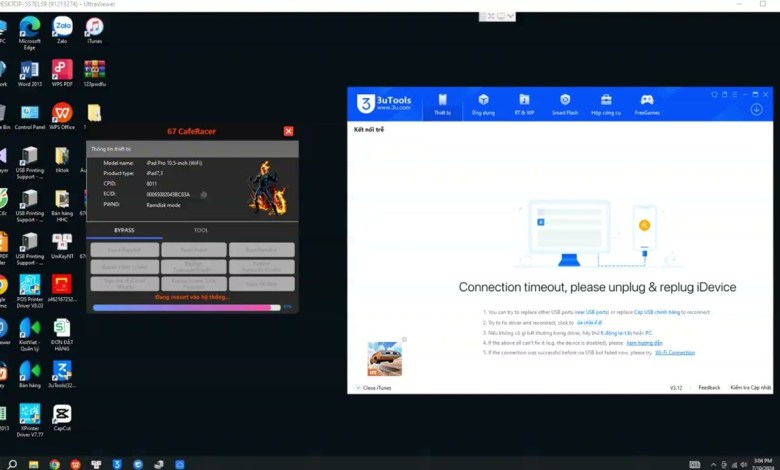Close the 67 CafeRacer window
The width and height of the screenshot is (780, 470).
point(288,131)
